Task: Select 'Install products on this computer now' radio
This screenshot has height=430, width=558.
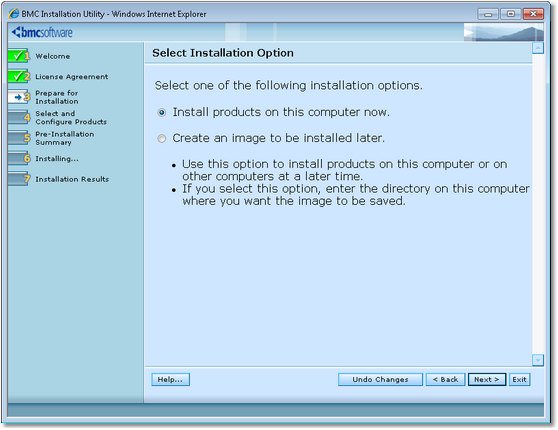Action: click(x=162, y=113)
